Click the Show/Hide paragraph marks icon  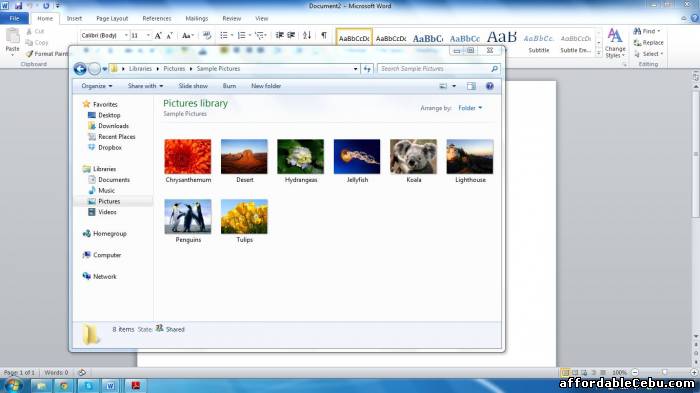click(x=324, y=35)
